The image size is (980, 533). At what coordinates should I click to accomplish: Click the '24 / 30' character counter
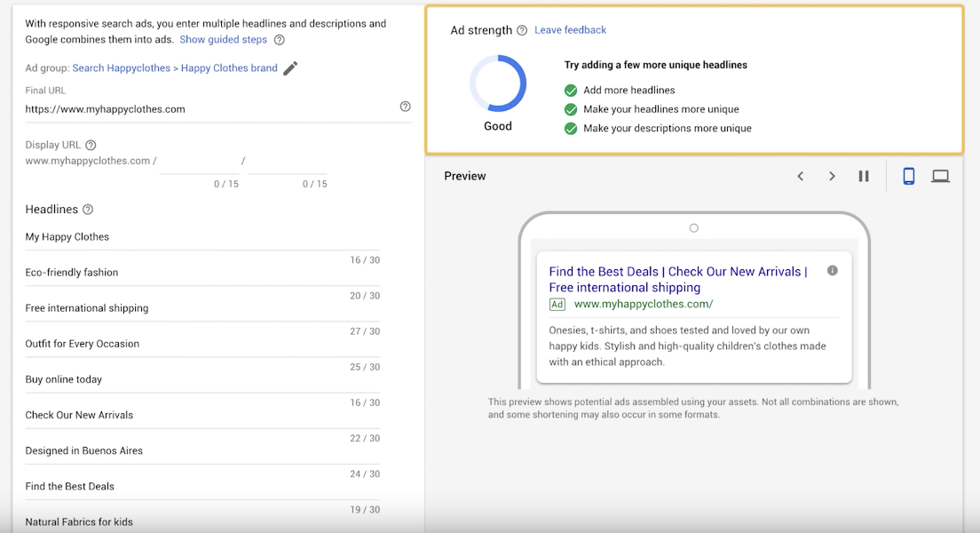[365, 474]
